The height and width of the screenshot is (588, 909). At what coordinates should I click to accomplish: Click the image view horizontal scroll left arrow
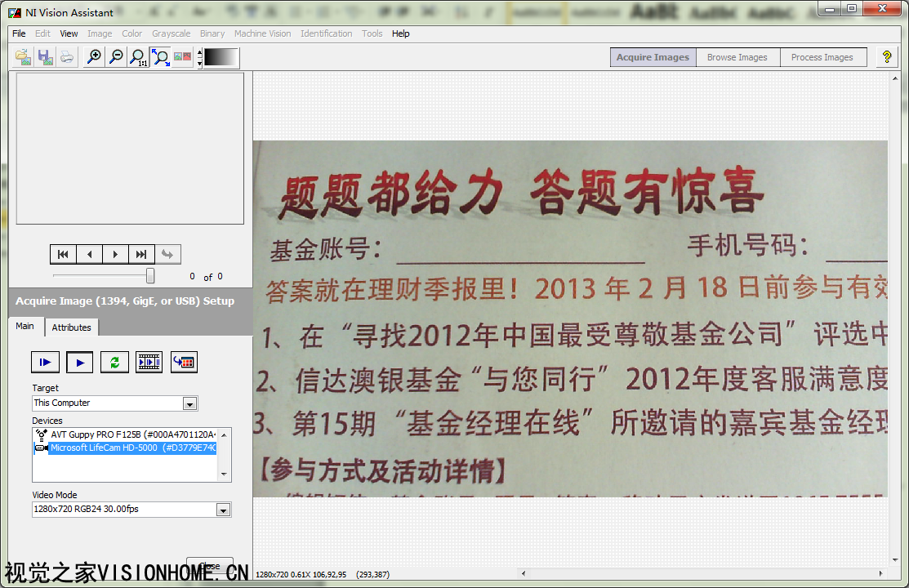tap(524, 573)
